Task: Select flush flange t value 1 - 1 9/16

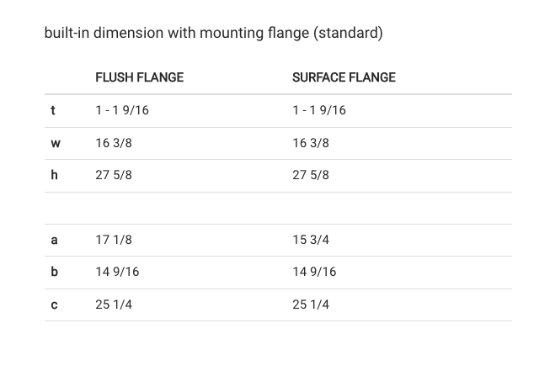Action: [x=122, y=110]
